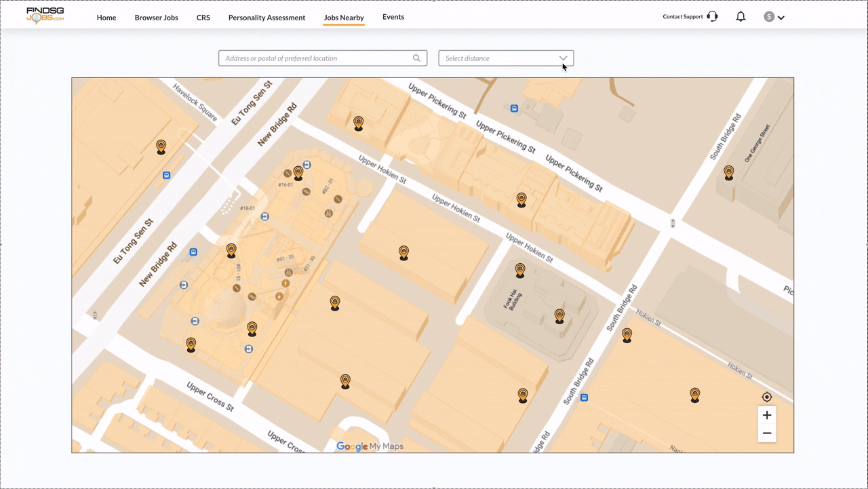The image size is (868, 489).
Task: Open notifications bell
Action: [741, 16]
